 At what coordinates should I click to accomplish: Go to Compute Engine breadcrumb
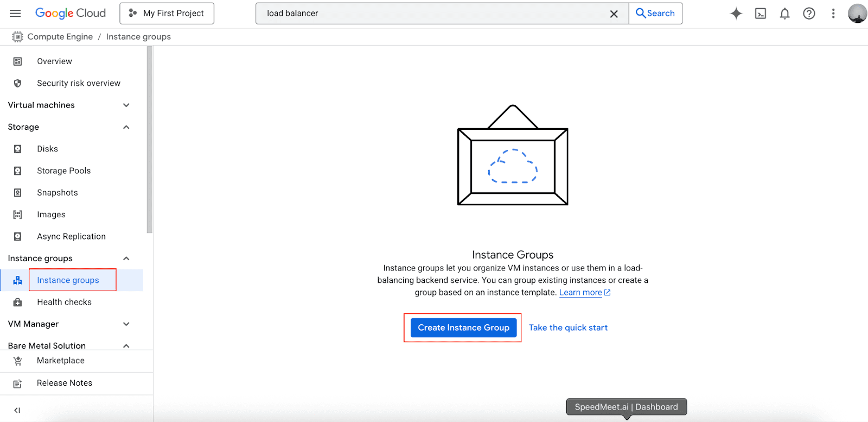[60, 36]
